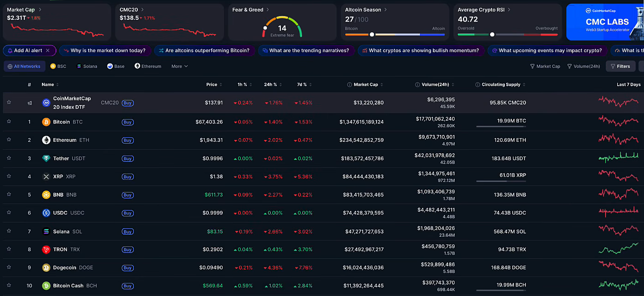Click the Altcoin Season slider handle
This screenshot has width=644, height=296.
coord(372,34)
